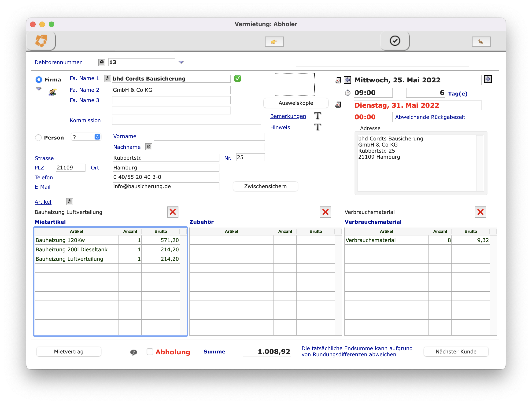Open the Hinweis link
The width and height of the screenshot is (532, 404).
click(280, 128)
